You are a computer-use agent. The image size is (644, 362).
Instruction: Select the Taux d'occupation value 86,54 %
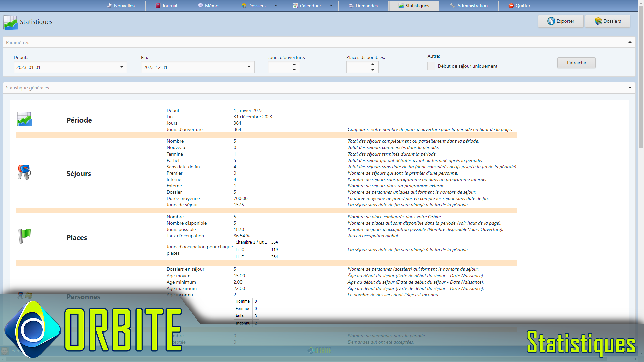tap(242, 236)
